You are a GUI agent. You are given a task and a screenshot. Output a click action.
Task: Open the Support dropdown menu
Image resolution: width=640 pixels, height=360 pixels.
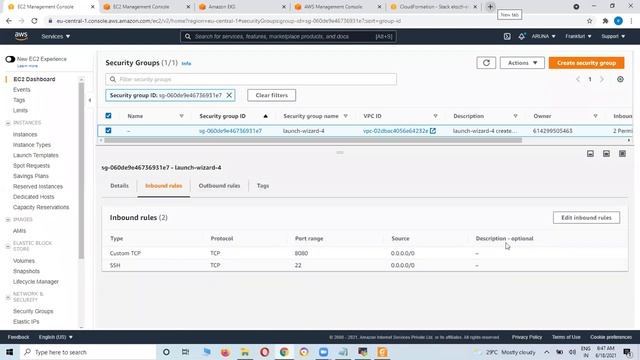[x=613, y=36]
